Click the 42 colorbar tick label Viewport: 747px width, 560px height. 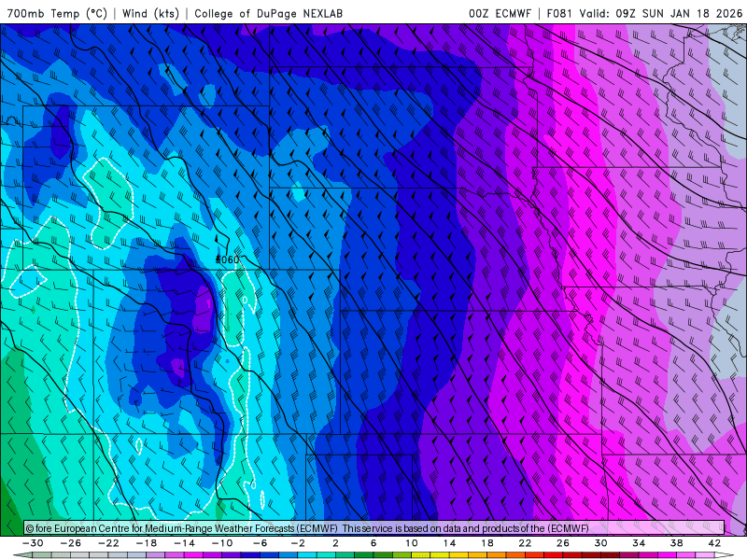(714, 543)
